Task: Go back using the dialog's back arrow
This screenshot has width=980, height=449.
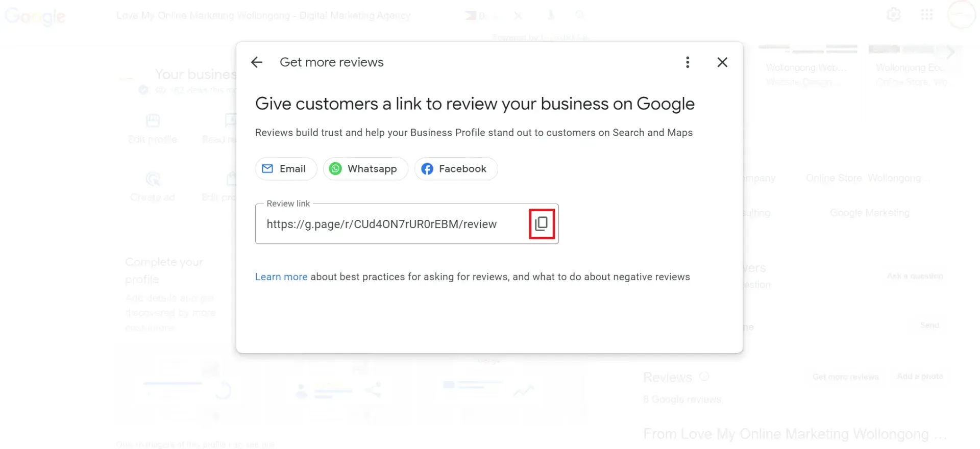Action: coord(257,62)
